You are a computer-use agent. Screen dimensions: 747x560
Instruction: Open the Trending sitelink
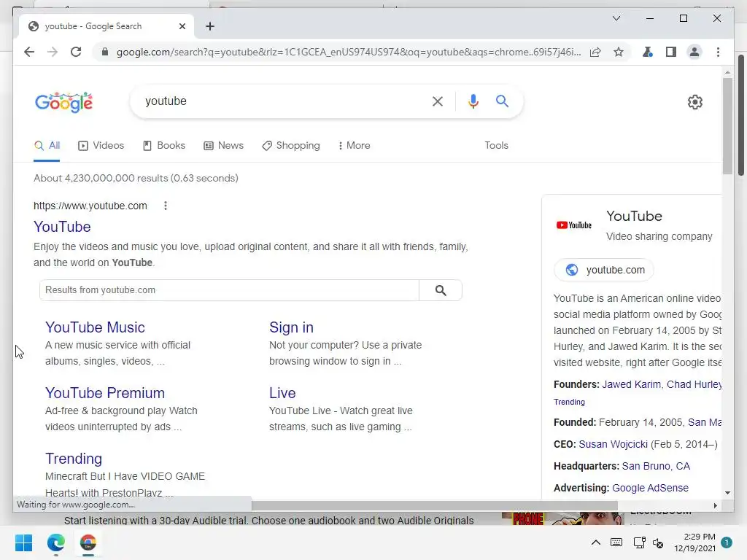click(74, 459)
